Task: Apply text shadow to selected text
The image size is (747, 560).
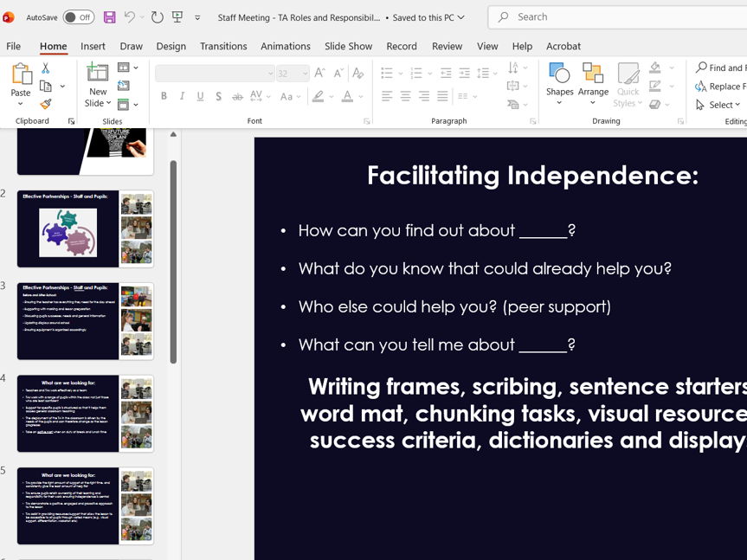Action: tap(218, 96)
